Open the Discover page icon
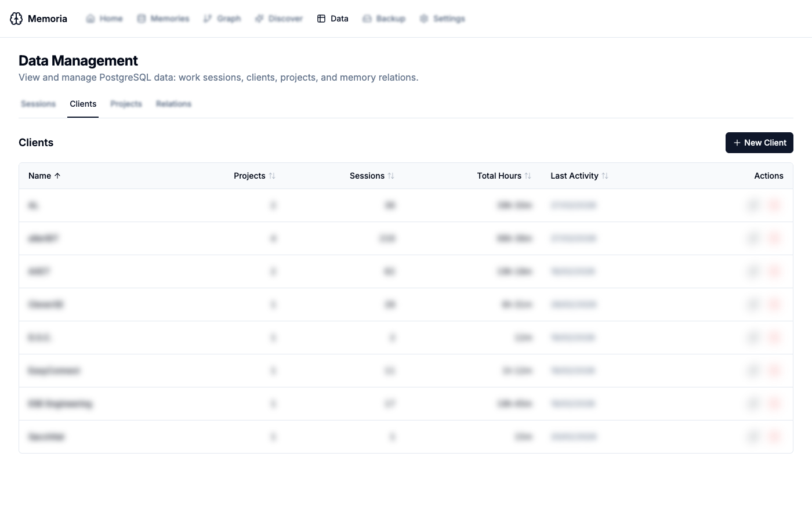This screenshot has width=812, height=522. click(x=259, y=19)
